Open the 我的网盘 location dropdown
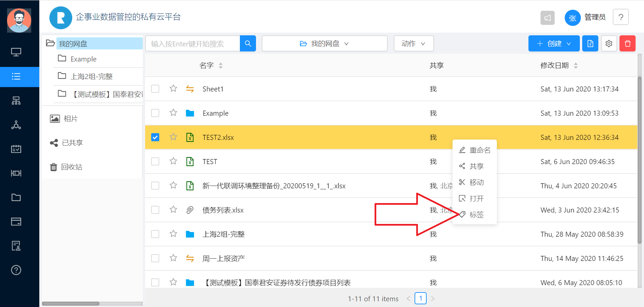This screenshot has width=644, height=307. [x=324, y=43]
